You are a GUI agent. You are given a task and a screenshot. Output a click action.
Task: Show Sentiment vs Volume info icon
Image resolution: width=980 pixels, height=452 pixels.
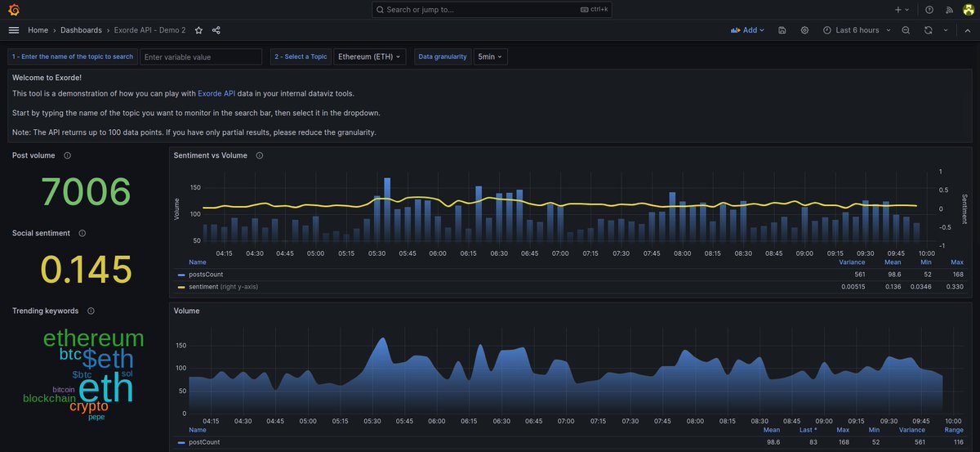pos(260,155)
